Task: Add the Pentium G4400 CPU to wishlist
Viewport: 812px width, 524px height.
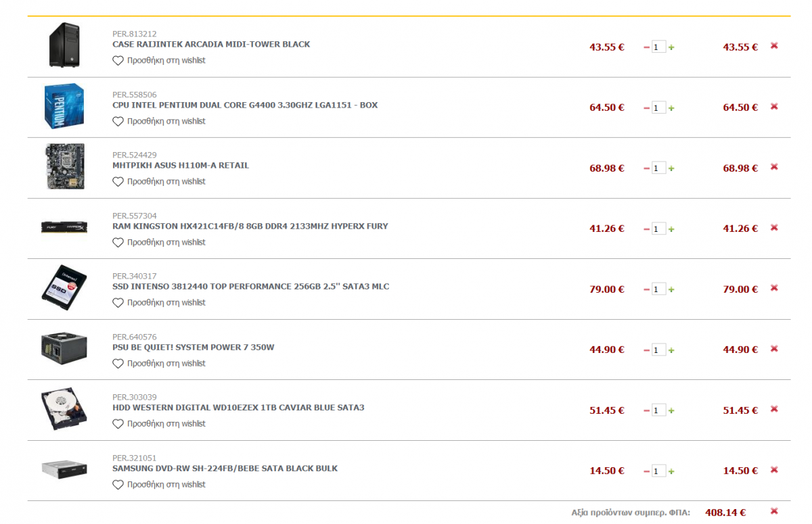Action: pyautogui.click(x=159, y=121)
